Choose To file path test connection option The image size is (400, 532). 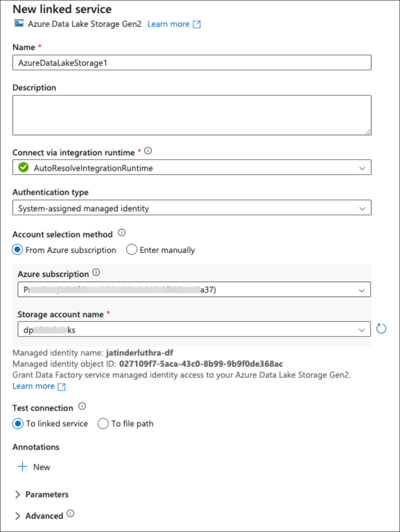(x=103, y=424)
